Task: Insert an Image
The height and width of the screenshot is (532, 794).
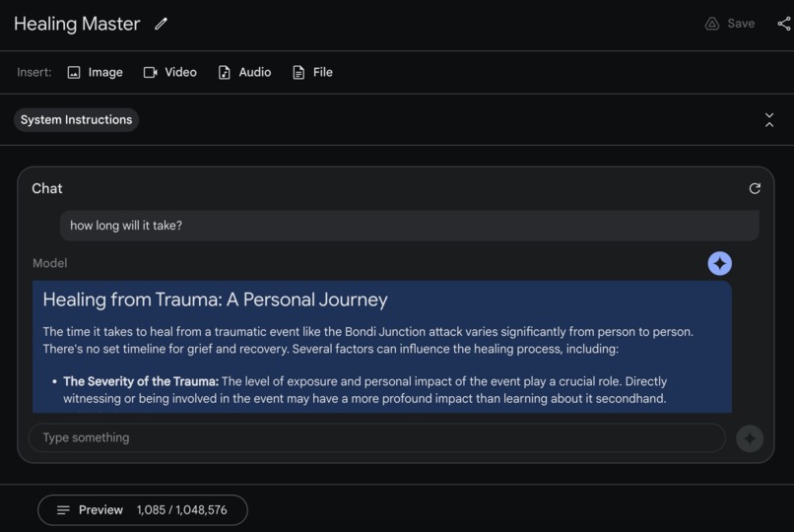Action: (x=96, y=72)
